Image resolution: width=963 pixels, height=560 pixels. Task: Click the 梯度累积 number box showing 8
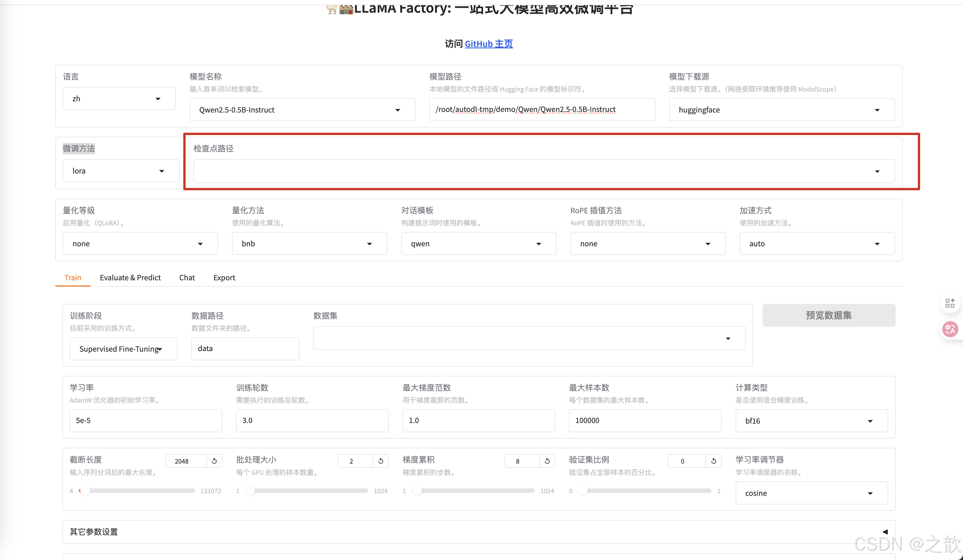522,461
